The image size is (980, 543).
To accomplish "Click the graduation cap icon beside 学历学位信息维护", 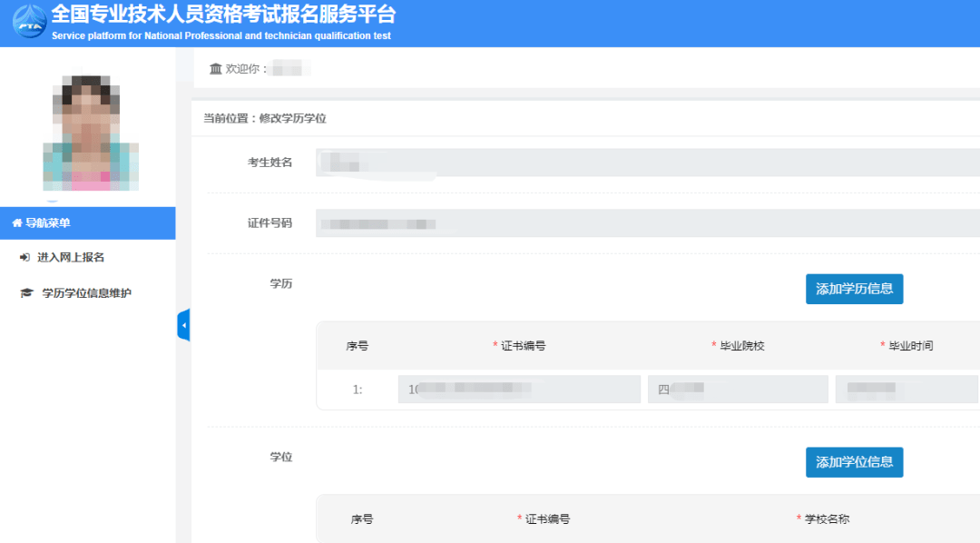I will (x=26, y=291).
